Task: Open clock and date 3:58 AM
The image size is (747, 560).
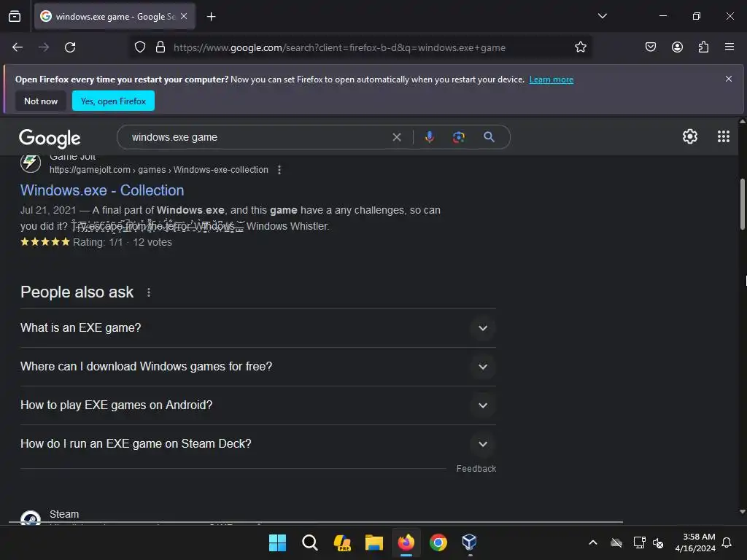Action: click(695, 542)
